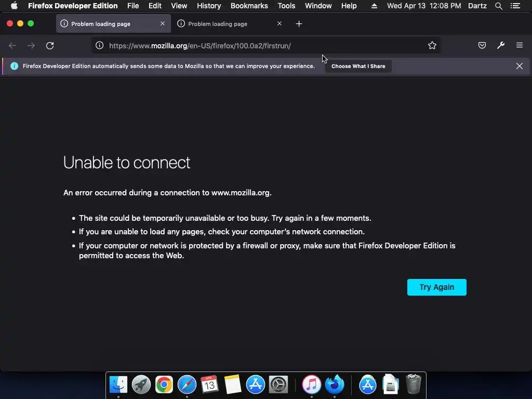The width and height of the screenshot is (532, 399).
Task: Open Notification Center list icon
Action: coord(515,6)
